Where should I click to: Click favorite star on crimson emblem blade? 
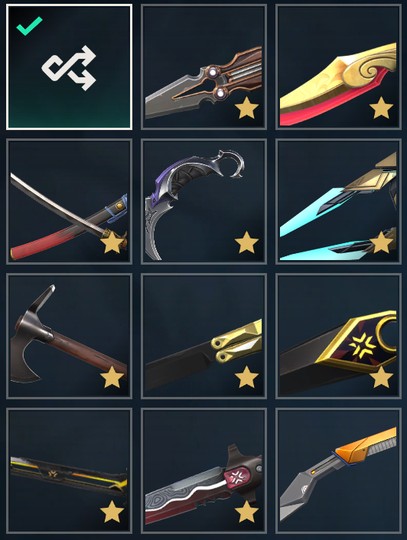pyautogui.click(x=247, y=511)
